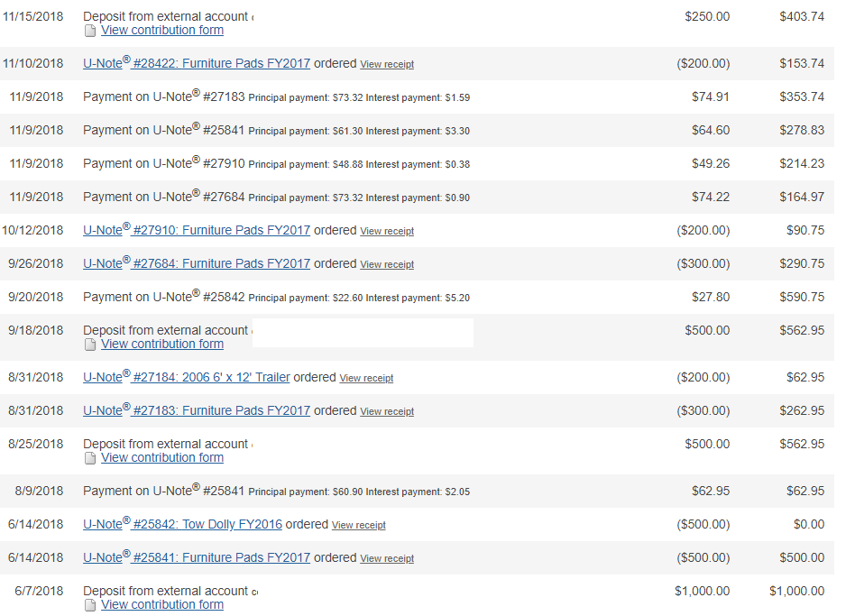
Task: Click document icon beside 11/15/2018 contribution form
Action: click(x=90, y=31)
